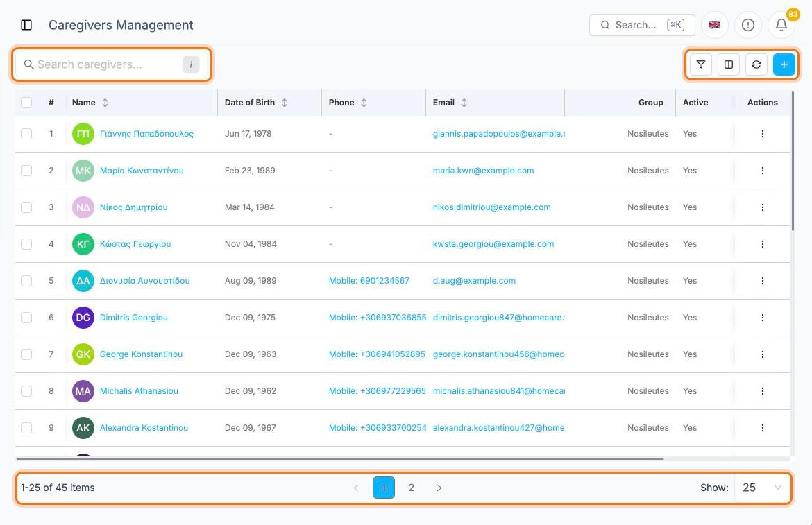
Task: Click the vertical table scrollbar
Action: point(793,160)
